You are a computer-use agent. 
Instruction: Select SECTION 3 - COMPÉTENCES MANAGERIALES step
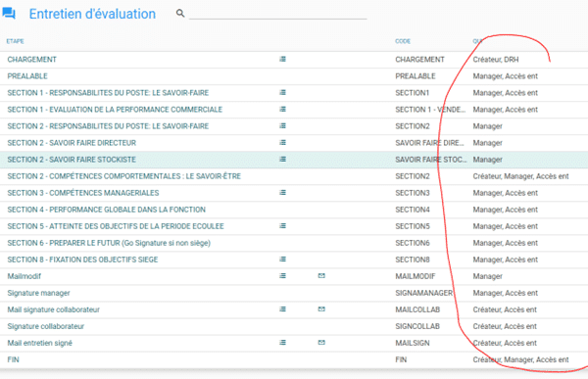tap(83, 193)
